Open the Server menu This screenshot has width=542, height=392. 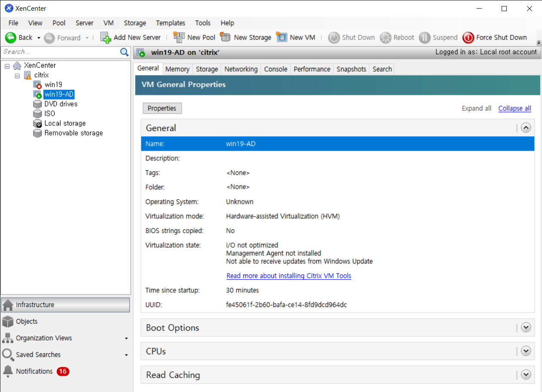point(85,23)
